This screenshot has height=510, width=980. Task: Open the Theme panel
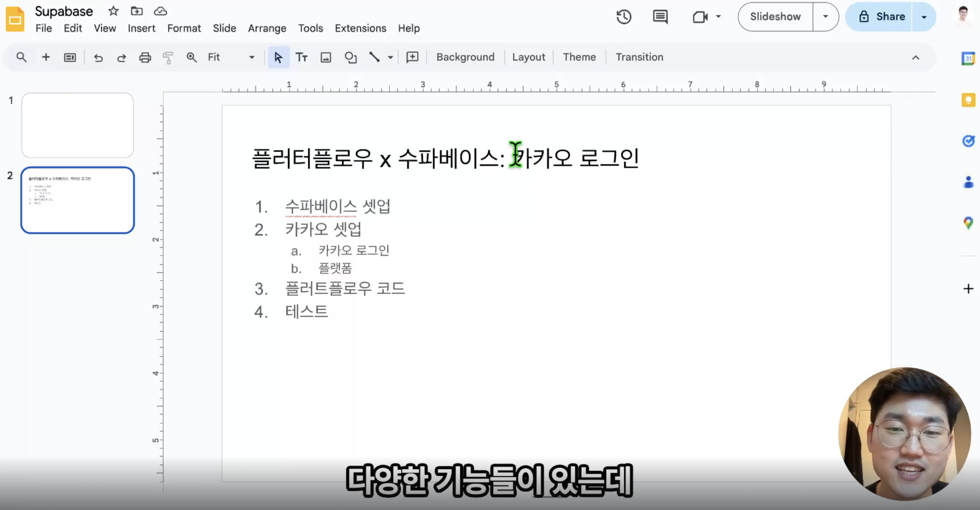(x=579, y=57)
